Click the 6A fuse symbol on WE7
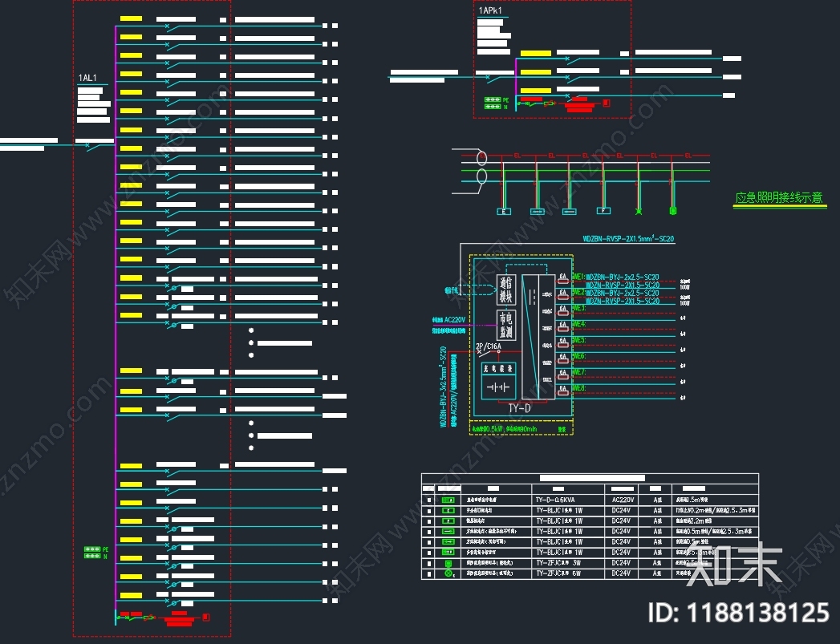The height and width of the screenshot is (644, 840). pos(563,376)
